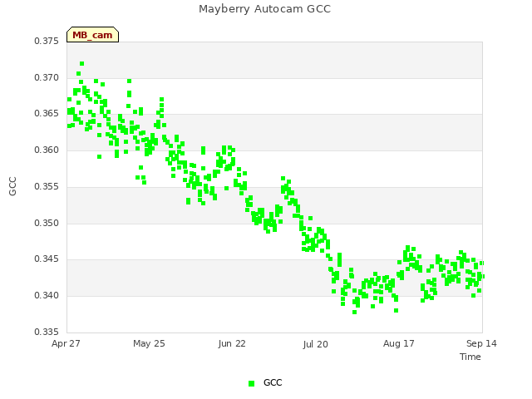
Task: Click the highest GCC data point near 0.372
Action: (81, 64)
